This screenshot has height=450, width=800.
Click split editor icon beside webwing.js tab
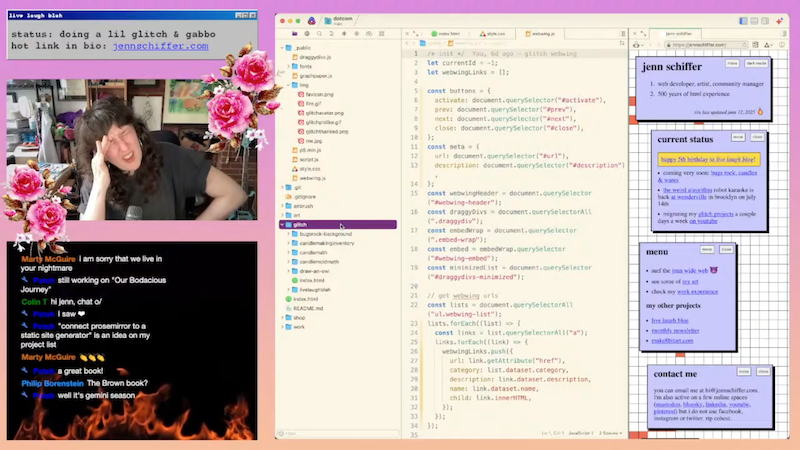(622, 34)
